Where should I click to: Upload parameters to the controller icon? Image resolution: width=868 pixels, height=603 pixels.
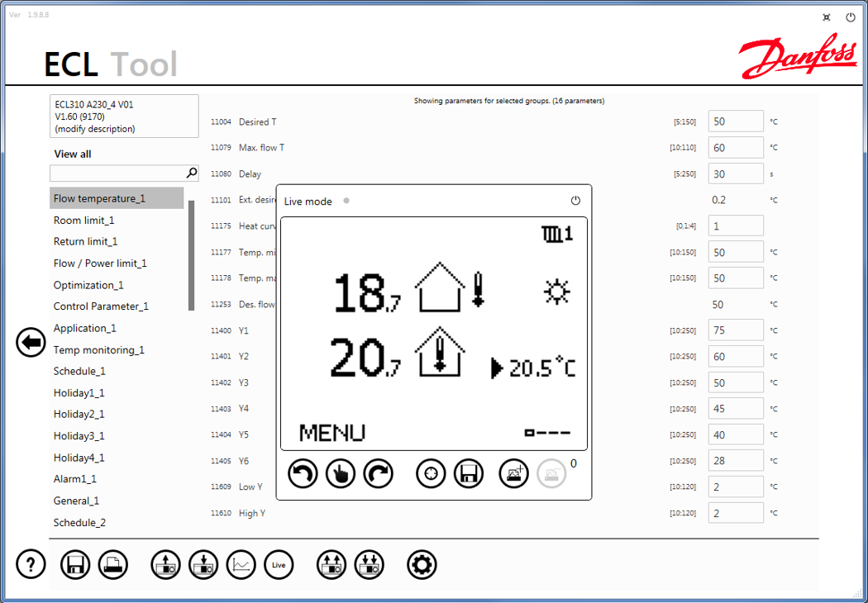pos(165,564)
